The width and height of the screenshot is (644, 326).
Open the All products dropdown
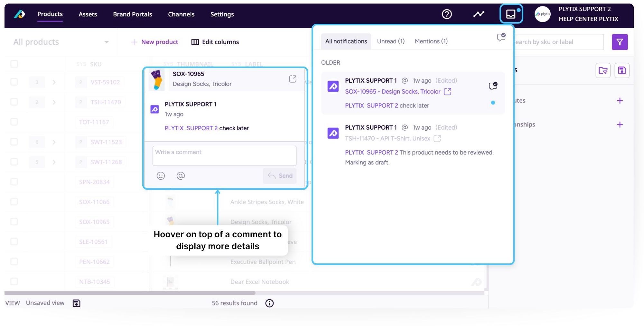tap(61, 42)
